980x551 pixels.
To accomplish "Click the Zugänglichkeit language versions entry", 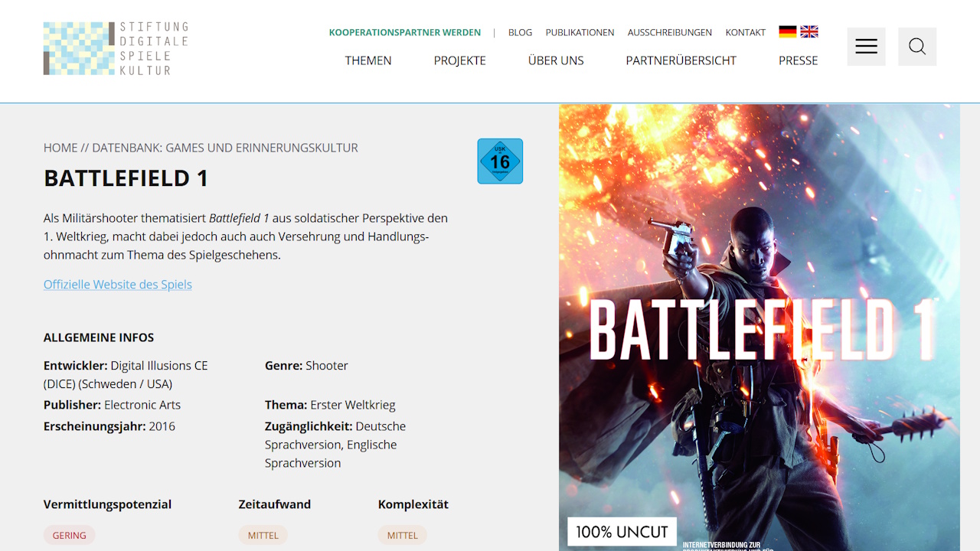I will [335, 445].
